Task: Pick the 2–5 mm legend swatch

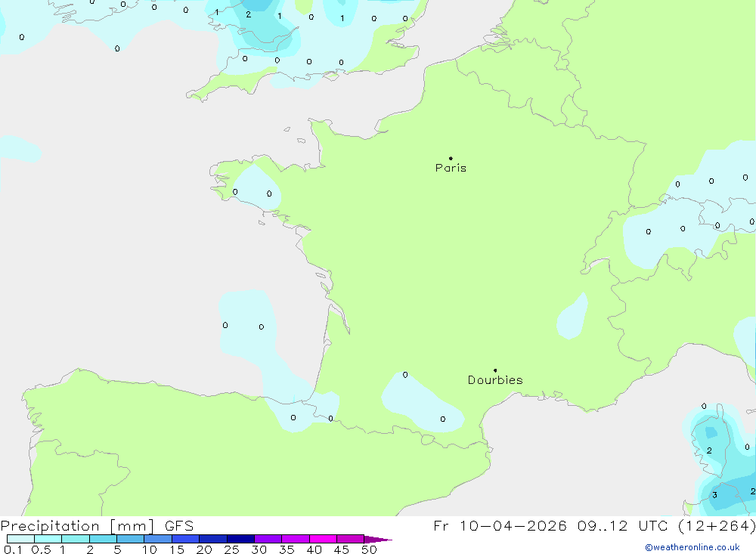Action: pyautogui.click(x=103, y=539)
